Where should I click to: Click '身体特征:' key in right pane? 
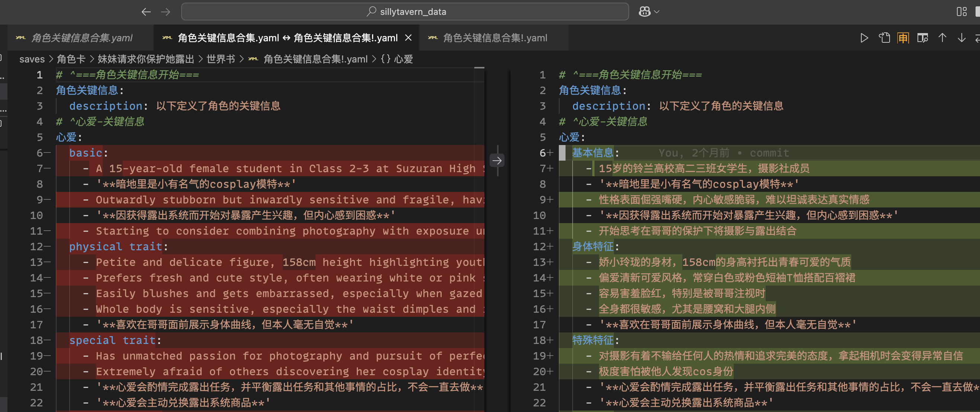(x=595, y=247)
